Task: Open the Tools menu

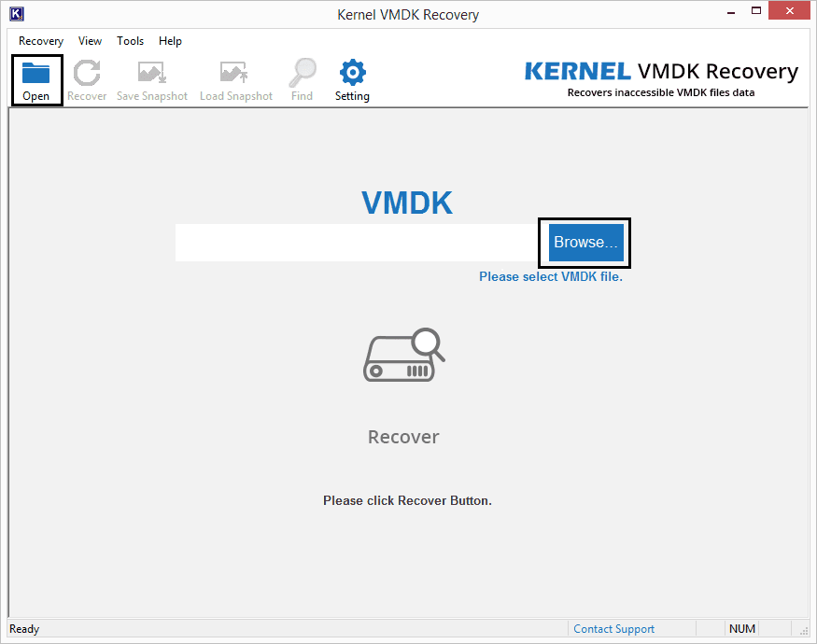Action: click(x=130, y=41)
